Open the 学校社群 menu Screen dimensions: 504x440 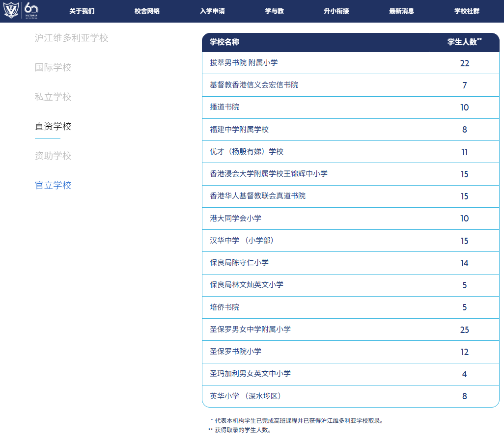467,11
